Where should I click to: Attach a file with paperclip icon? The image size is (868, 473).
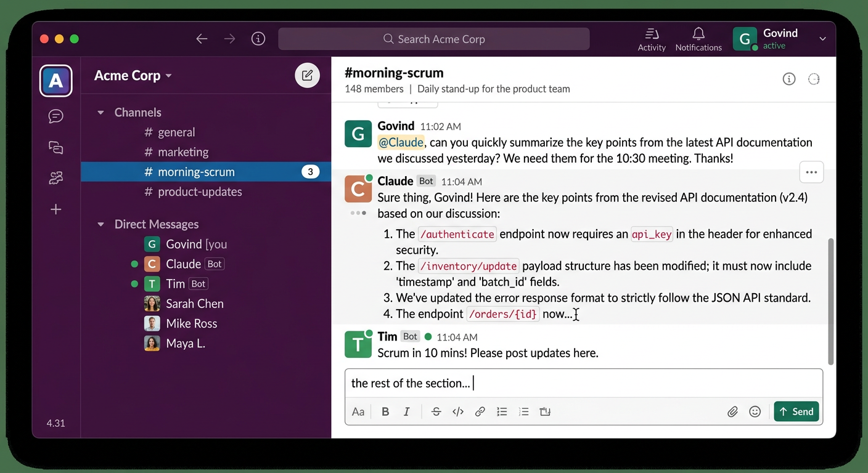[x=732, y=412]
